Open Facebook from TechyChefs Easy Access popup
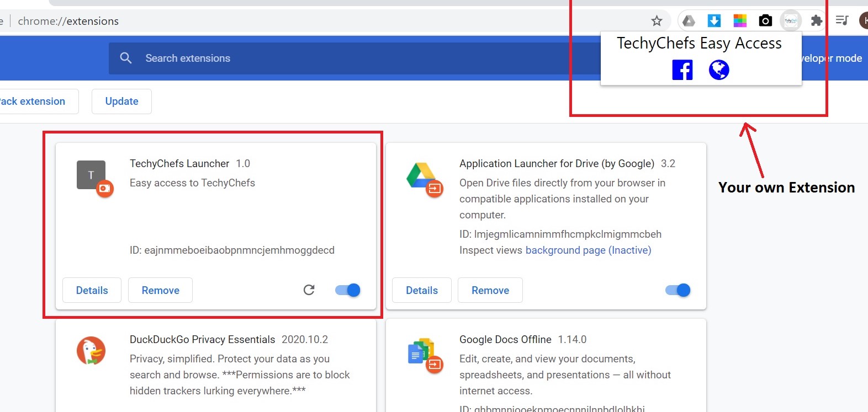868x412 pixels. coord(682,70)
